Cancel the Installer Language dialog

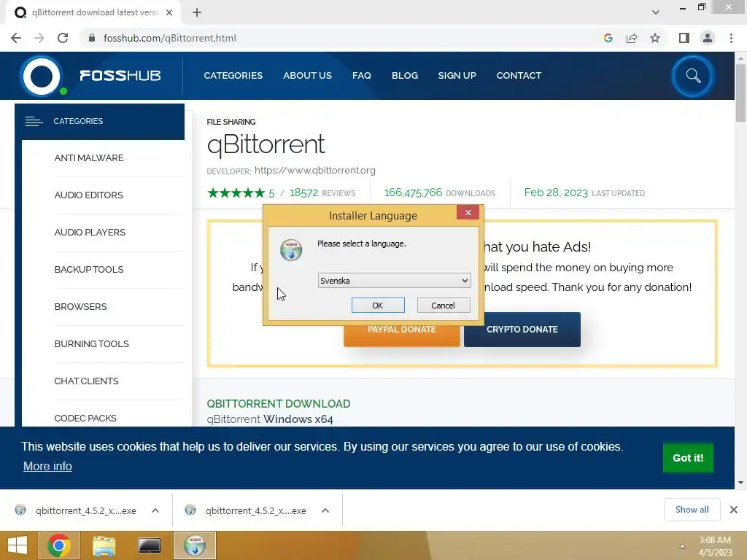pos(443,306)
